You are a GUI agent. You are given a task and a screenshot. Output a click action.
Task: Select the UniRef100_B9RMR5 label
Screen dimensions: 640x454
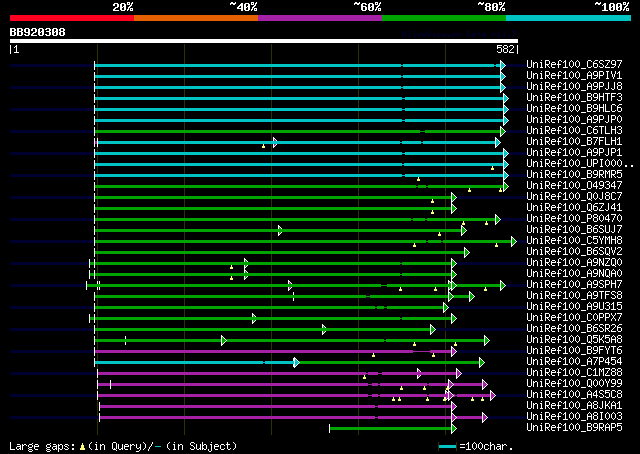tap(574, 175)
